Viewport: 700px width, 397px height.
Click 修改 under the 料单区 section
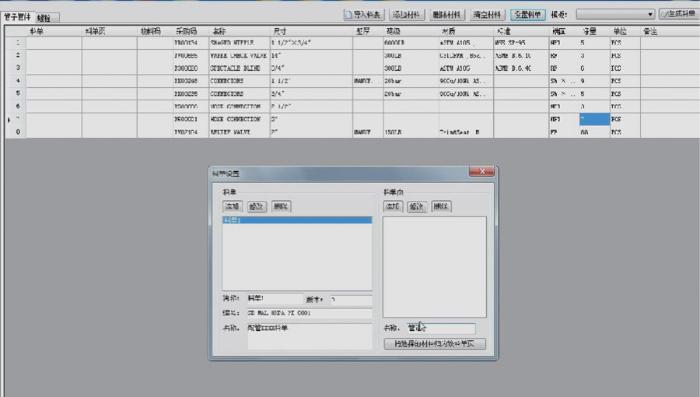click(x=417, y=206)
